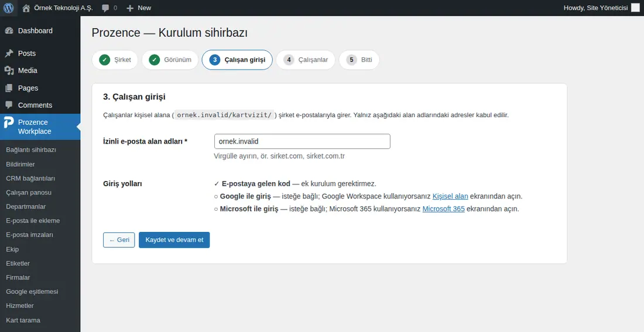Click the user avatar next to Howdy
644x332 pixels.
point(635,8)
